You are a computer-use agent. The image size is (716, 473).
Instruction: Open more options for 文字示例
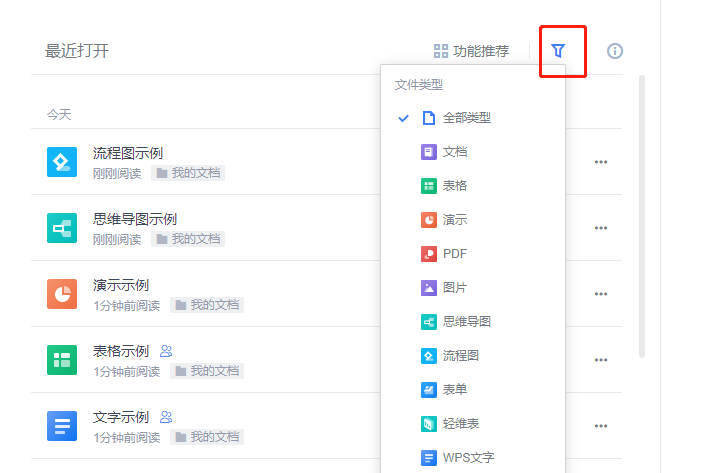(601, 426)
